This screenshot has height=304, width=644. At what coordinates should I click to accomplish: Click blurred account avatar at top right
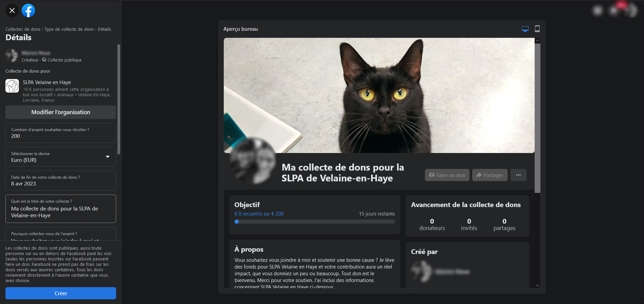(631, 10)
